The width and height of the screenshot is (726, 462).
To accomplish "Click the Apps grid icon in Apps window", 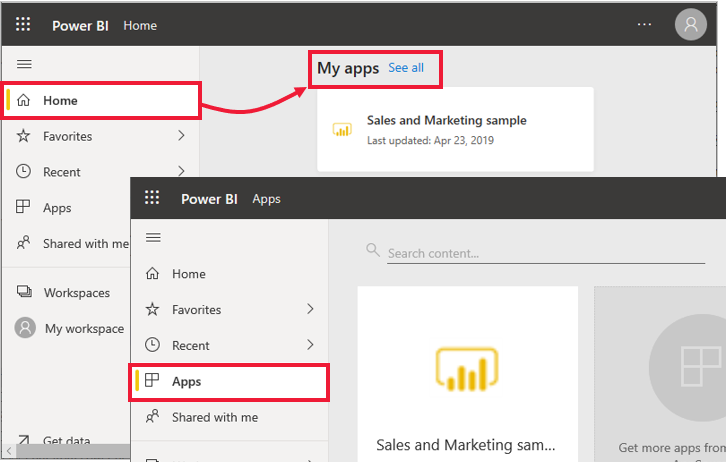I will coord(152,380).
